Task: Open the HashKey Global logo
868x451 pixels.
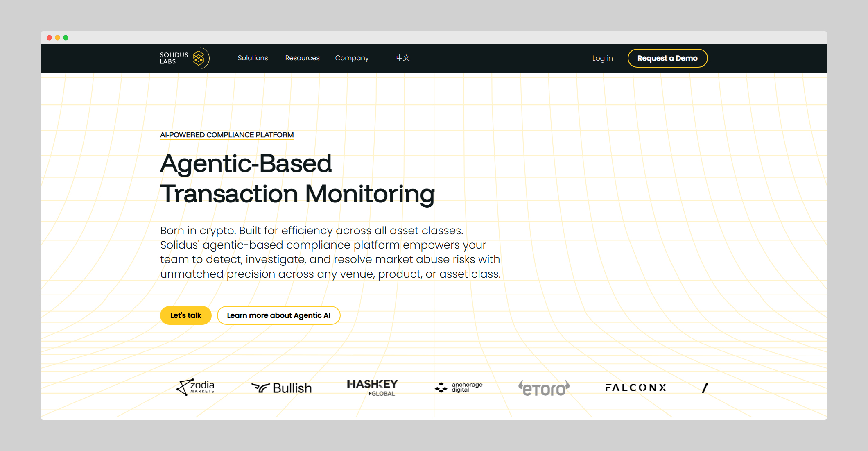Action: [x=373, y=388]
